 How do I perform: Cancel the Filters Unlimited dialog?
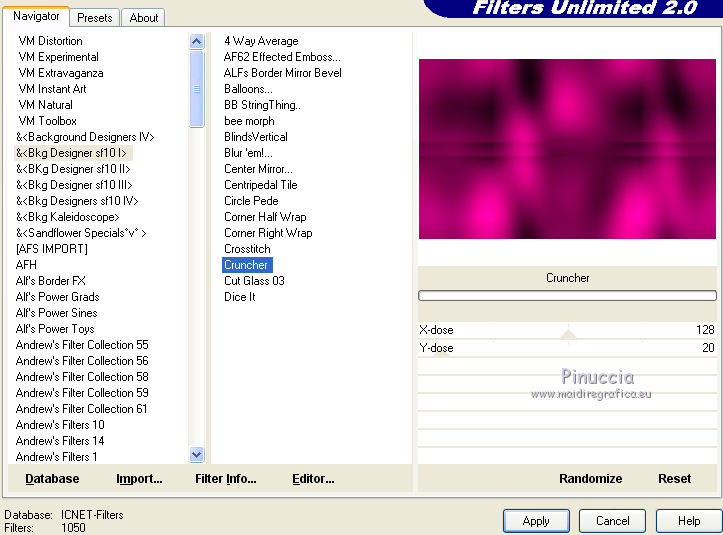point(612,521)
